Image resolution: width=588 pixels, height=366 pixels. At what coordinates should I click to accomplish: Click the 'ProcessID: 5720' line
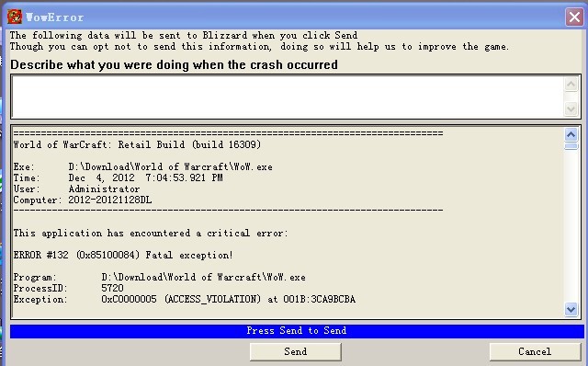(68, 289)
